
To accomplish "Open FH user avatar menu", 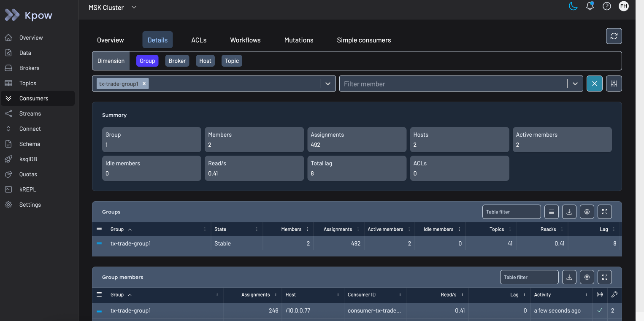I will pyautogui.click(x=624, y=6).
